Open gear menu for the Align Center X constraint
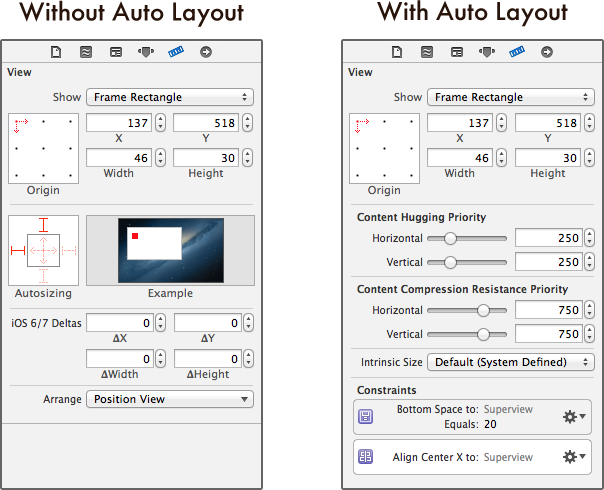This screenshot has width=604, height=490. click(x=574, y=457)
